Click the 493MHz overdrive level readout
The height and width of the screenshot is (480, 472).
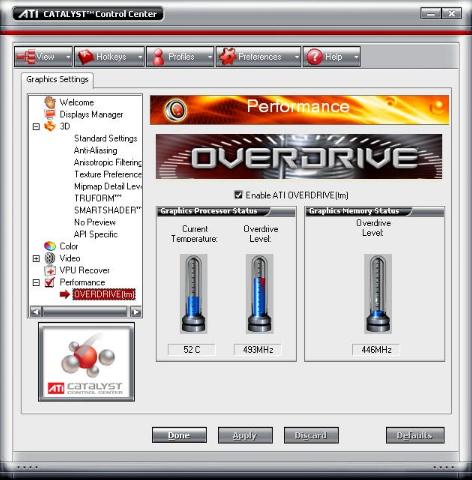point(258,350)
